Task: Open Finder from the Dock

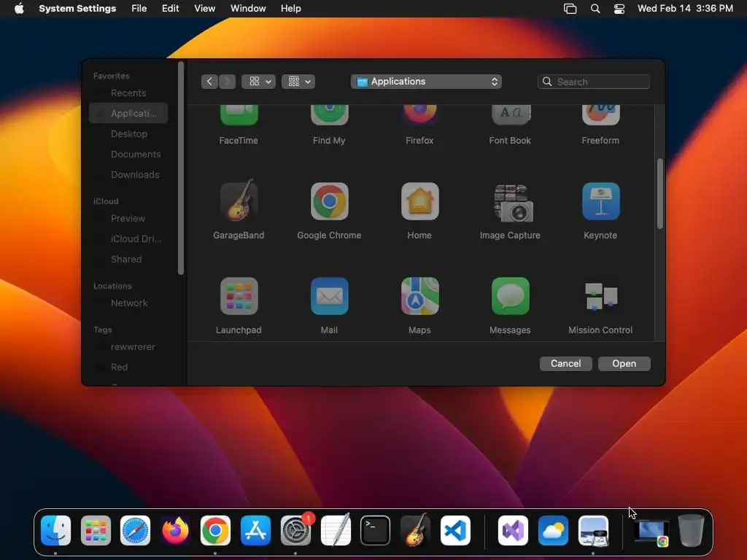Action: pyautogui.click(x=55, y=530)
